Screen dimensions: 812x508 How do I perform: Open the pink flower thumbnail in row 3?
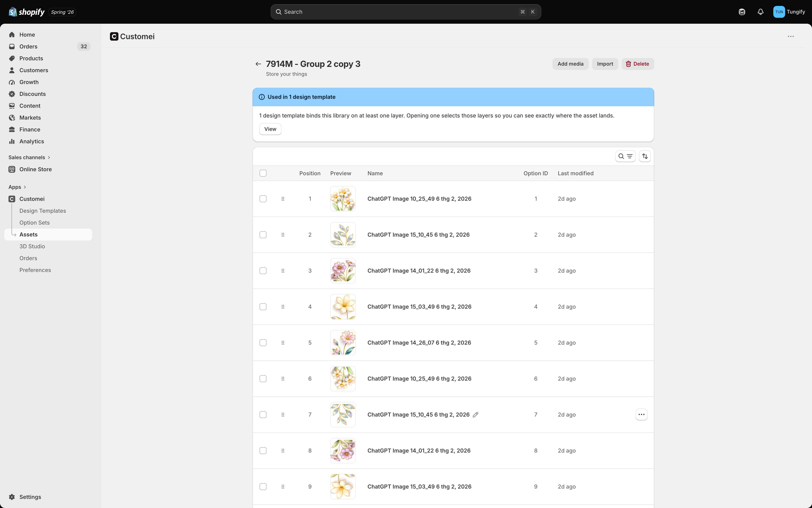343,271
